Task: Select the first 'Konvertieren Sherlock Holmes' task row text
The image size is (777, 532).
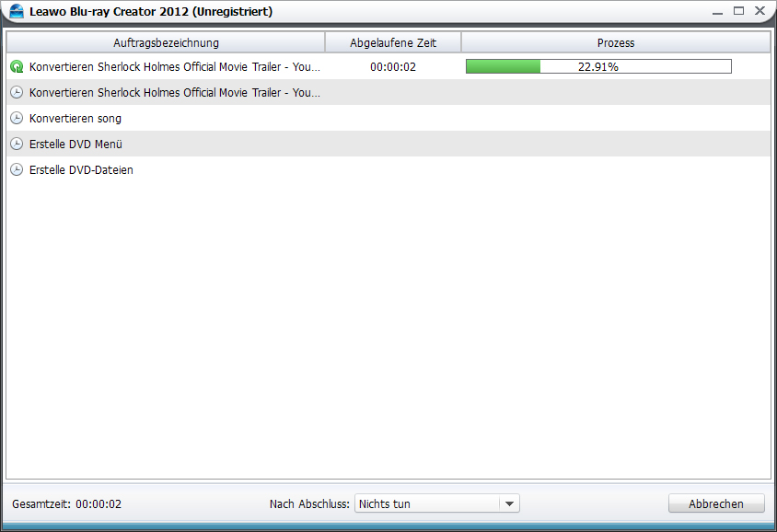Action: tap(174, 67)
